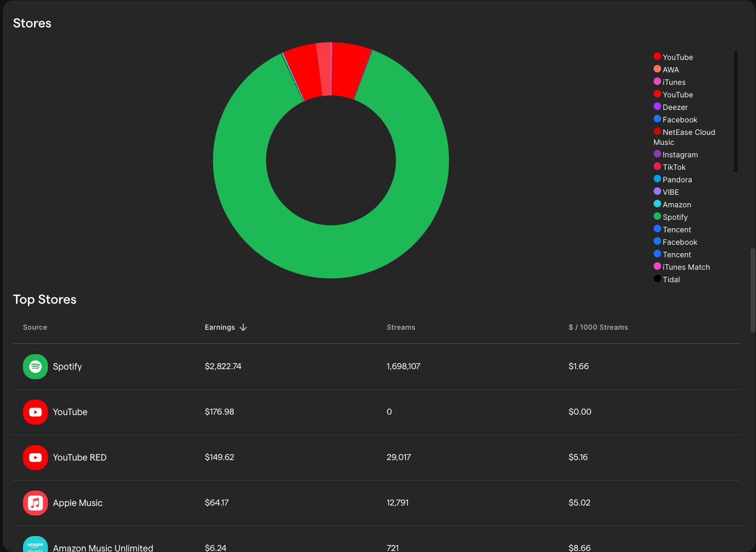Screen dimensions: 756x552
Task: Toggle the Instagram legend entry
Action: (676, 154)
